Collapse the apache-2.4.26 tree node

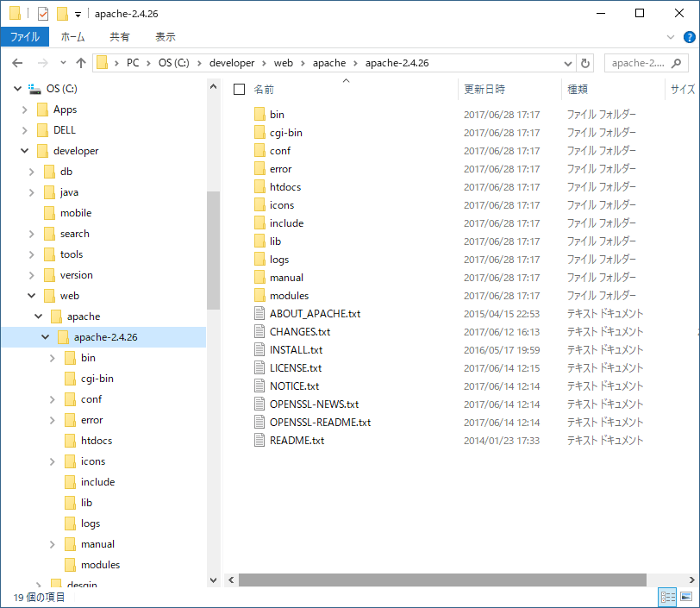click(x=46, y=337)
